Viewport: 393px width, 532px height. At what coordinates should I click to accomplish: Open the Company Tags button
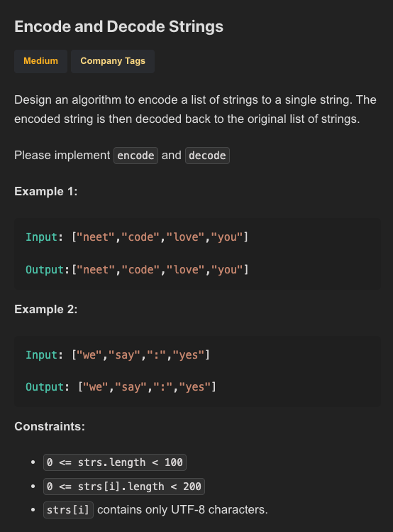[x=113, y=61]
